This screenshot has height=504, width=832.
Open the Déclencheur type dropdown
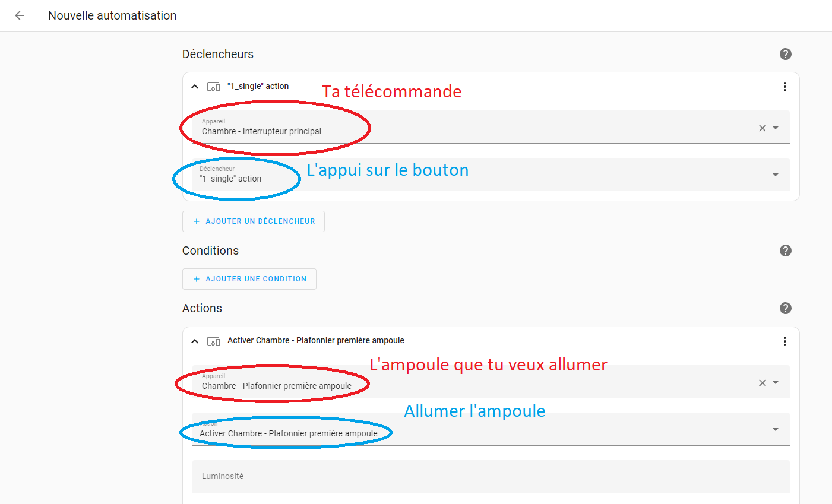click(x=491, y=175)
